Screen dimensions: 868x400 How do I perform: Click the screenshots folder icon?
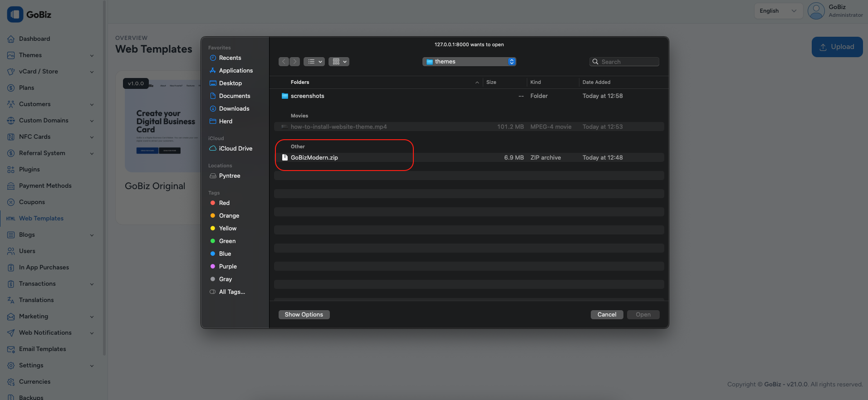[285, 96]
